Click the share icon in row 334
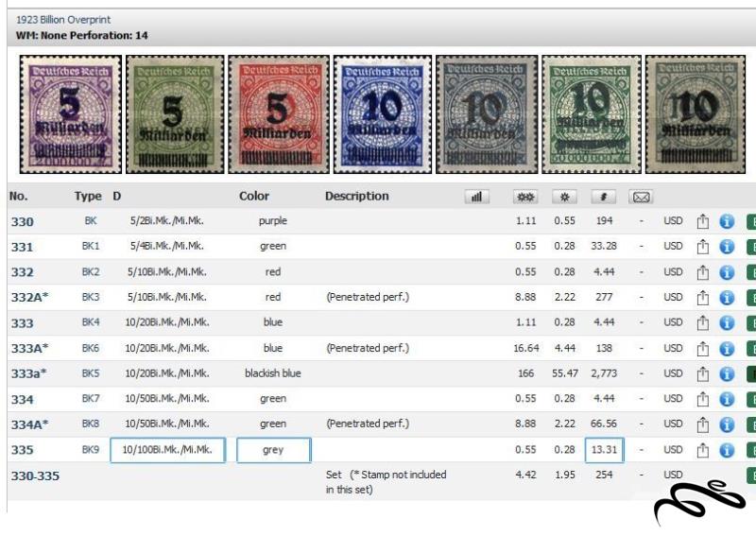The width and height of the screenshot is (756, 536). (x=703, y=399)
